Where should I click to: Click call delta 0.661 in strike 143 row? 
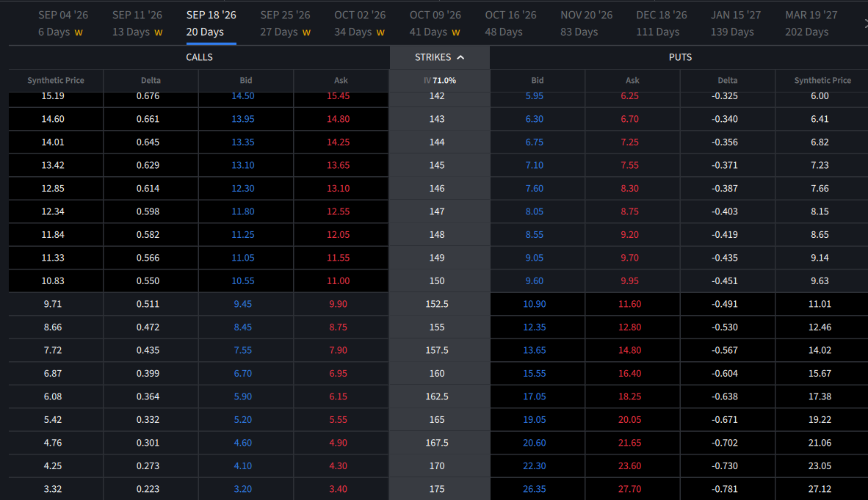point(148,119)
